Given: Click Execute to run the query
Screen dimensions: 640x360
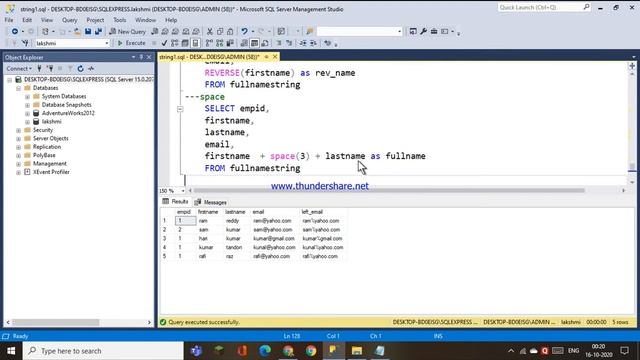Looking at the screenshot, I should tap(131, 43).
